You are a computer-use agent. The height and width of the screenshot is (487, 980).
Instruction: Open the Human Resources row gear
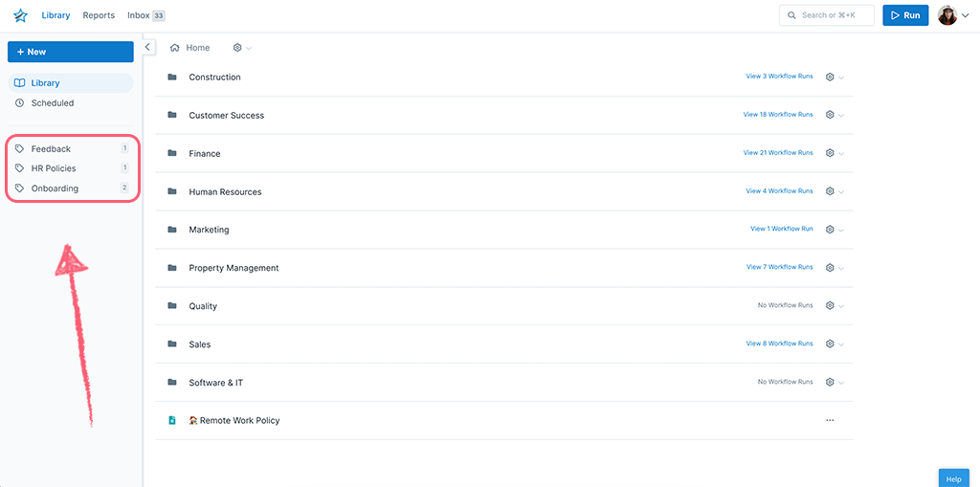(830, 191)
